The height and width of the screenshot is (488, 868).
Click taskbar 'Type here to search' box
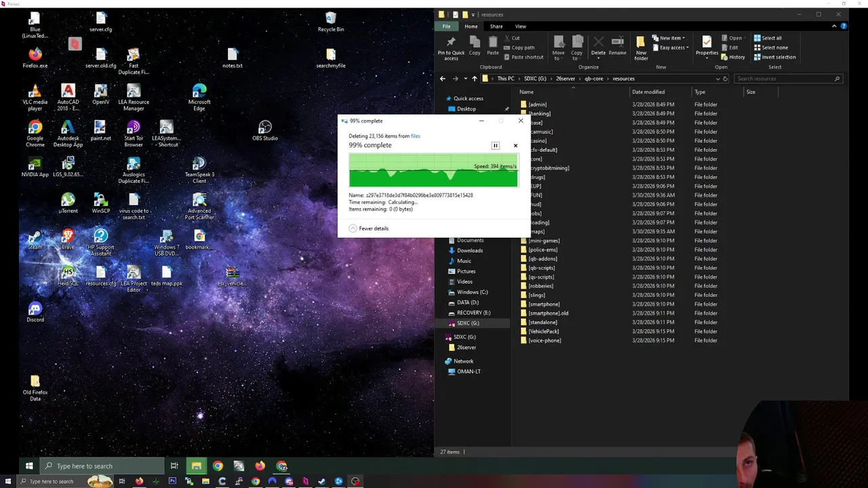102,466
